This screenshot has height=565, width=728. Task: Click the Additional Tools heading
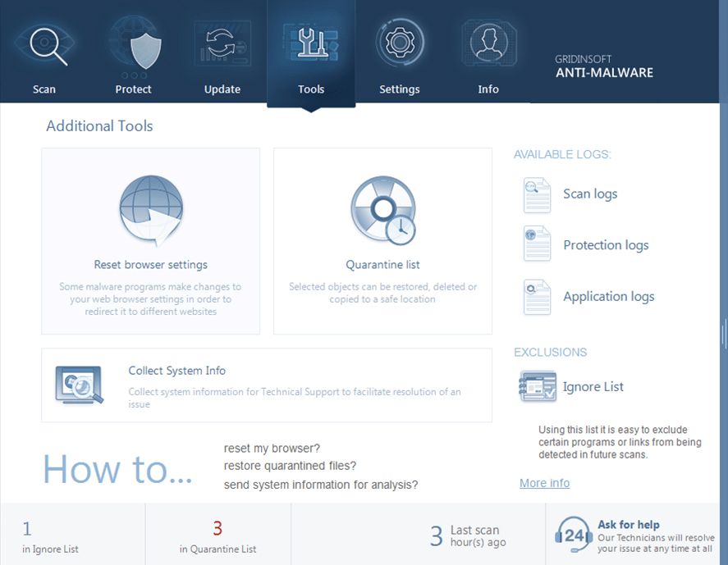tap(99, 125)
